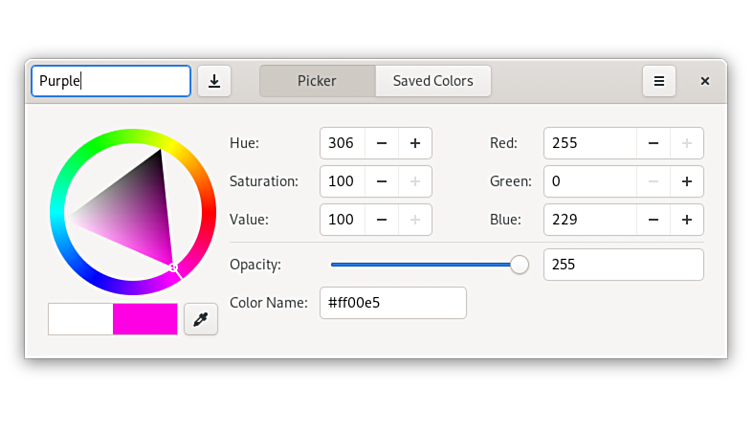Pick a screen color with the eyedropper

tap(201, 319)
